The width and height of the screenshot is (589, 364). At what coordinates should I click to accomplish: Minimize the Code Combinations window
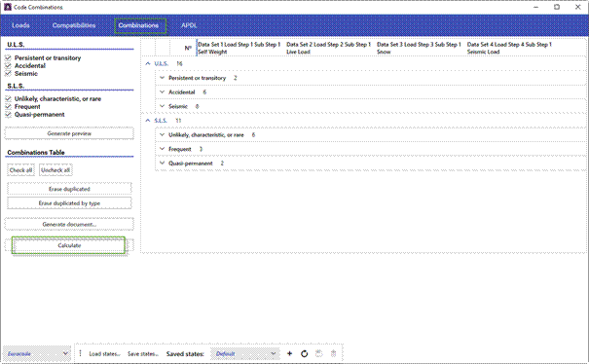pyautogui.click(x=536, y=7)
